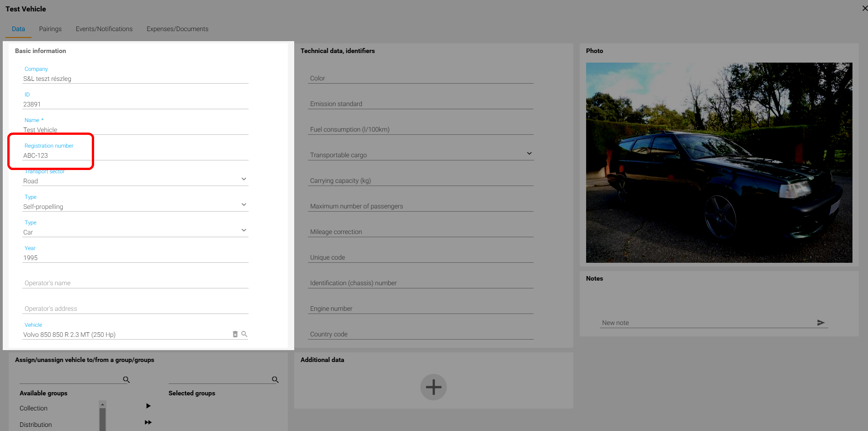The width and height of the screenshot is (868, 431).
Task: Click the search icon in Vehicle field
Action: tap(244, 334)
